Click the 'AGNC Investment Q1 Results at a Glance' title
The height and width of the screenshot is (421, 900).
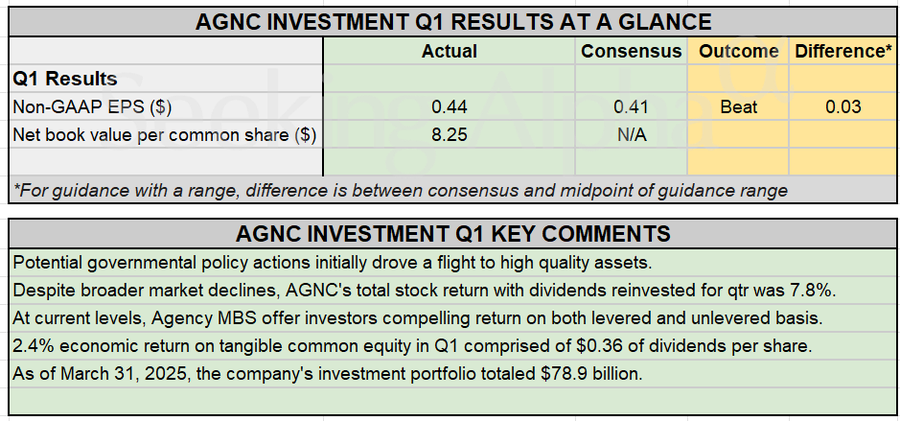pos(453,22)
